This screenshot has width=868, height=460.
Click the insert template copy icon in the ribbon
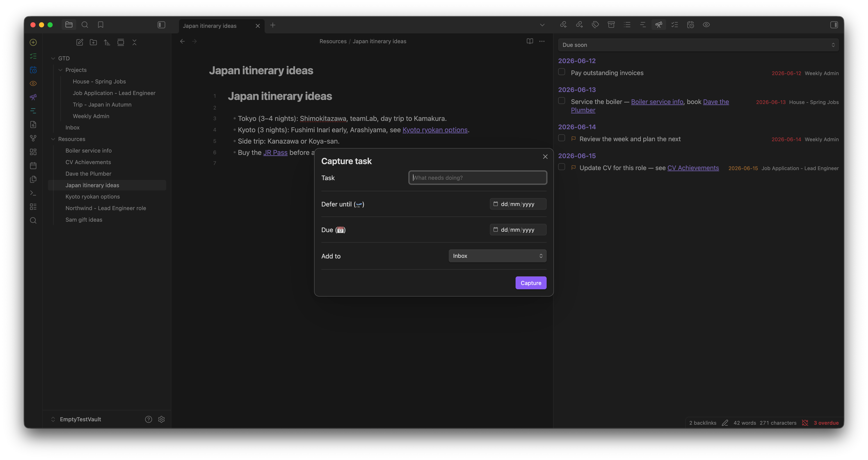(x=33, y=179)
